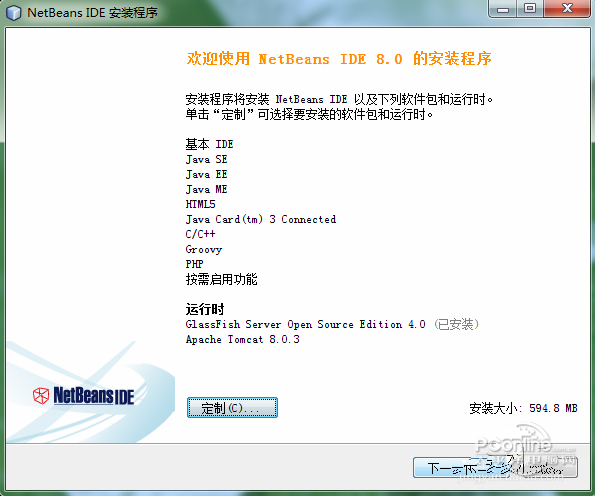The image size is (595, 496).
Task: Select the Java EE list entry
Action: click(x=206, y=174)
